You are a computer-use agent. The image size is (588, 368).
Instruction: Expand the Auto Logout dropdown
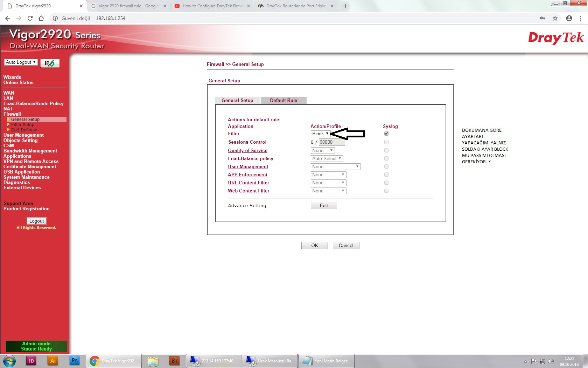click(21, 62)
